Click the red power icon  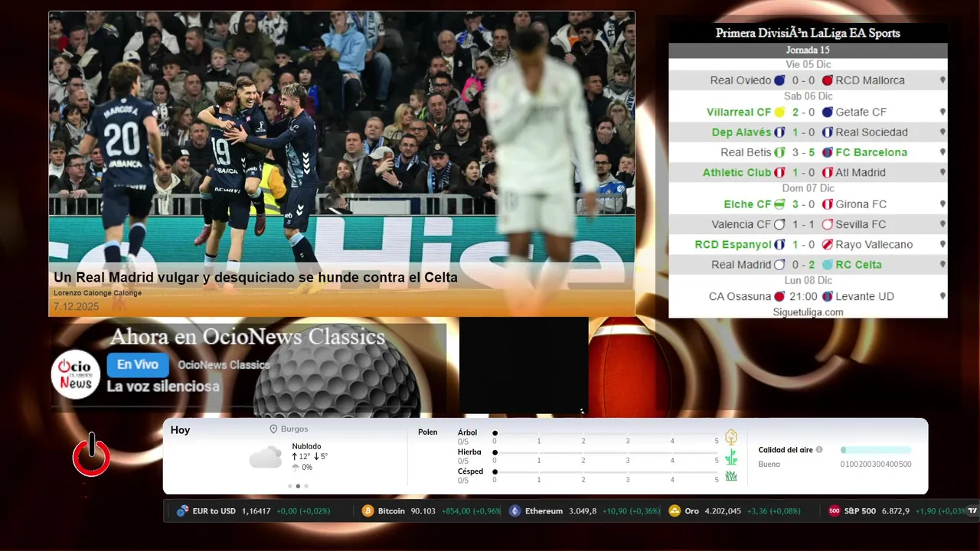[91, 455]
